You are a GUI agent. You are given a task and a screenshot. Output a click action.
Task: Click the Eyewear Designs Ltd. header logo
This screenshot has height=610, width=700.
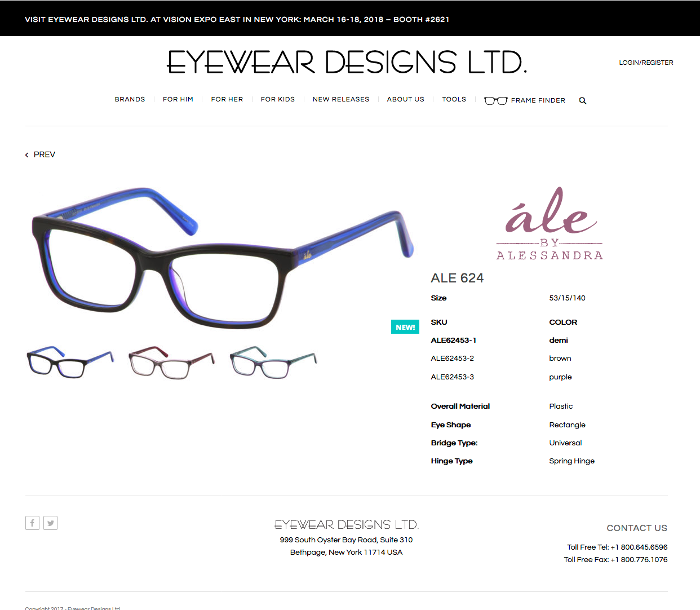pos(347,62)
